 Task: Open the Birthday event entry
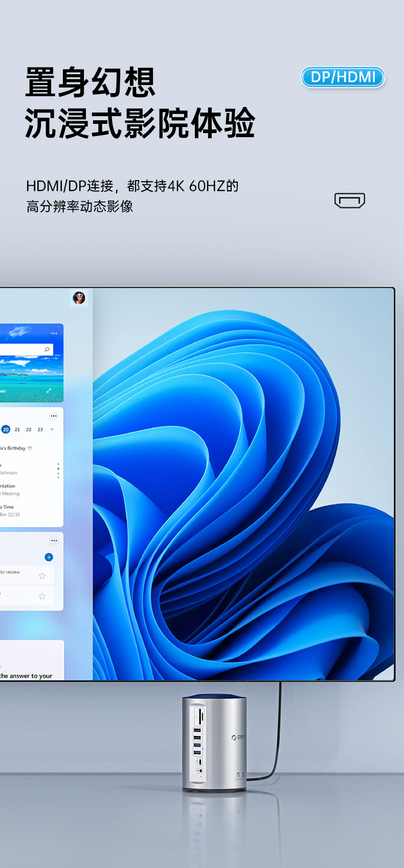(16, 448)
